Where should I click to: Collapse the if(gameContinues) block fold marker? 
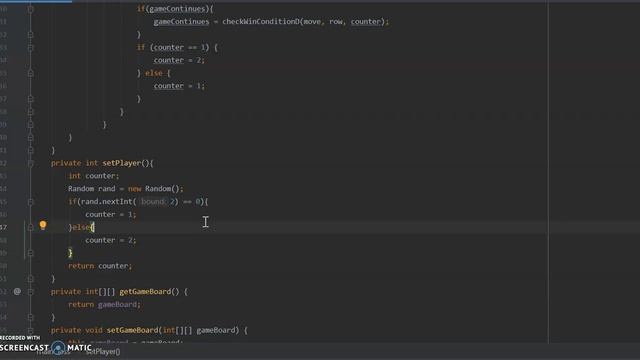[x=31, y=9]
